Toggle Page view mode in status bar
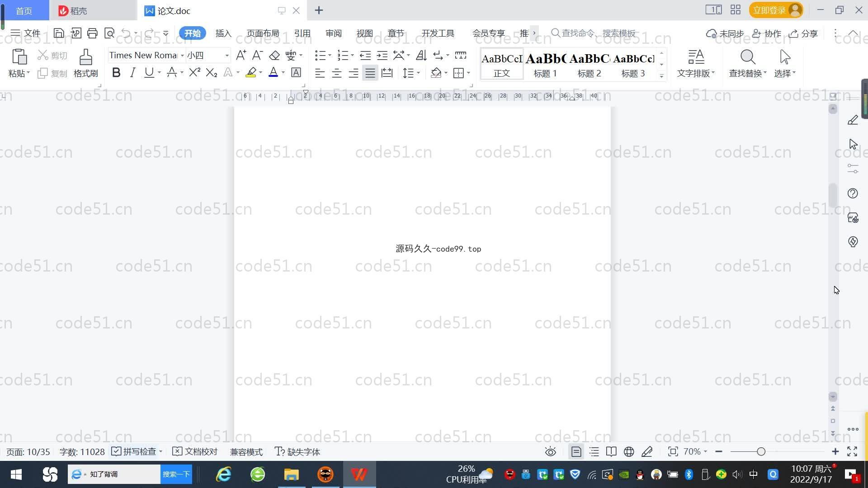 [x=576, y=451]
